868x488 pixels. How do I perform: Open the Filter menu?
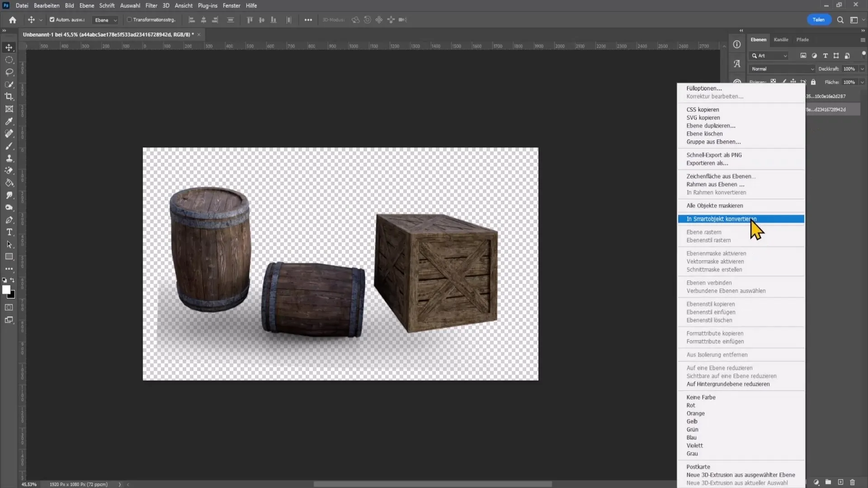151,5
